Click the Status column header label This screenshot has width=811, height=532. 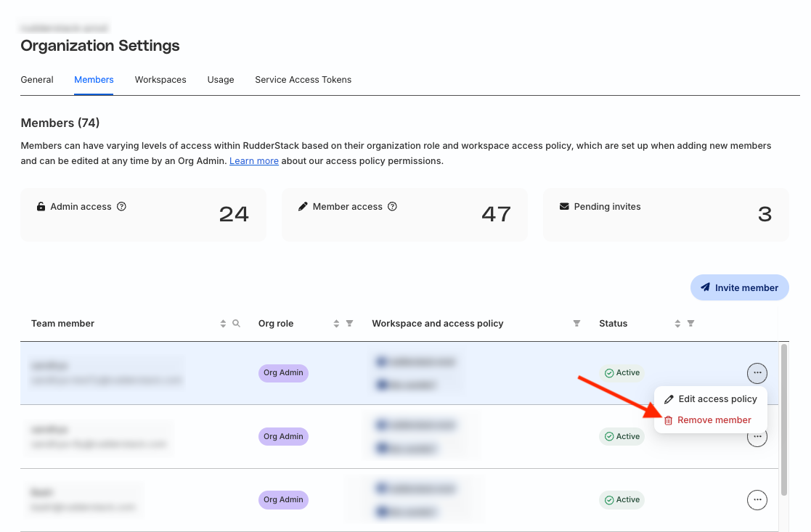click(x=613, y=324)
